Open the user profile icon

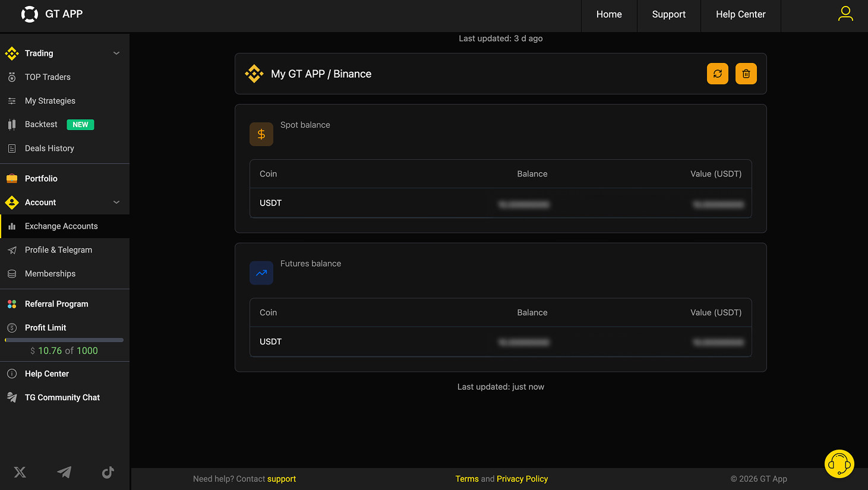pos(845,14)
